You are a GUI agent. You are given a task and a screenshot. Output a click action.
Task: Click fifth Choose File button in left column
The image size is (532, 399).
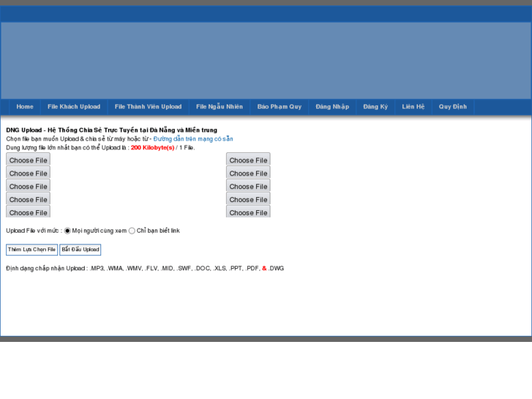[28, 212]
